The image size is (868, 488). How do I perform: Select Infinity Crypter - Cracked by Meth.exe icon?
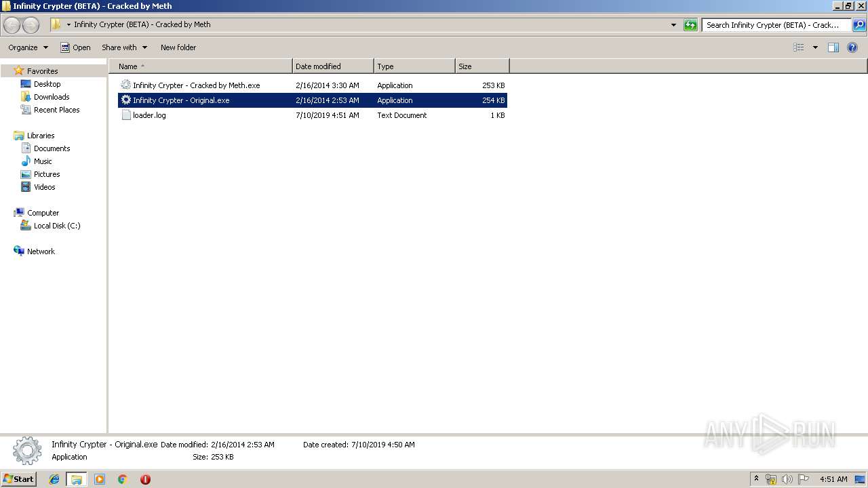pos(125,85)
